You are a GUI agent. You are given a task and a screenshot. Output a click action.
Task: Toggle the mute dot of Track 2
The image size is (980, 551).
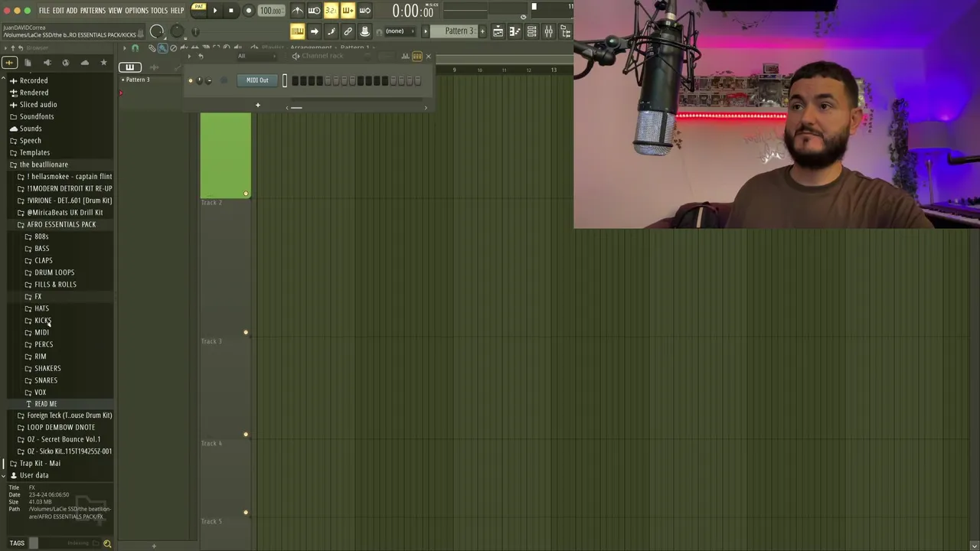pos(246,333)
